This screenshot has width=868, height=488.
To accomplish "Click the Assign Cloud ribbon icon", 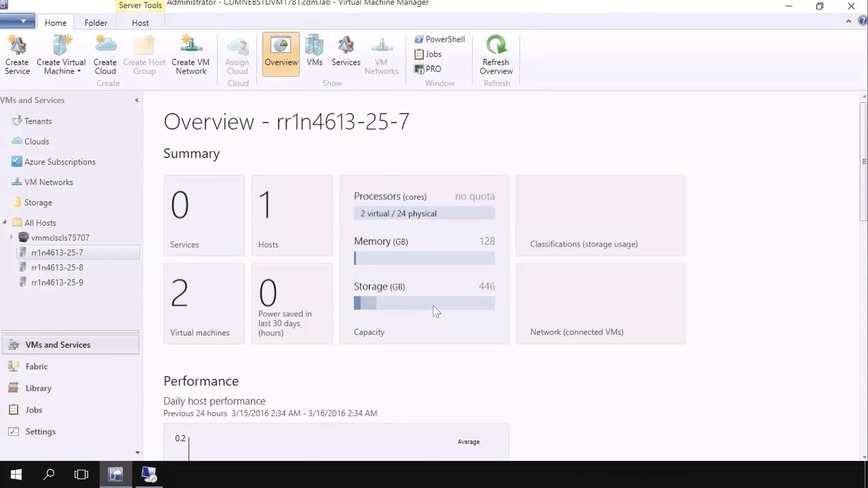I will (x=237, y=54).
